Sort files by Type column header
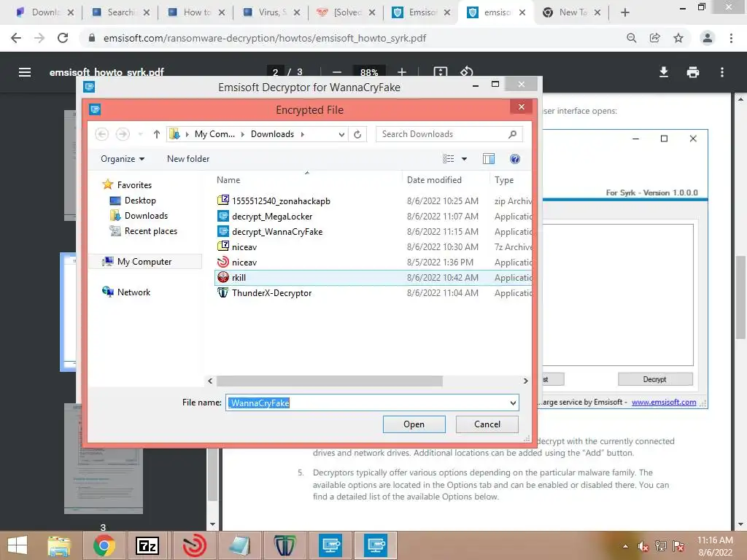Viewport: 747px width, 560px height. coord(511,180)
